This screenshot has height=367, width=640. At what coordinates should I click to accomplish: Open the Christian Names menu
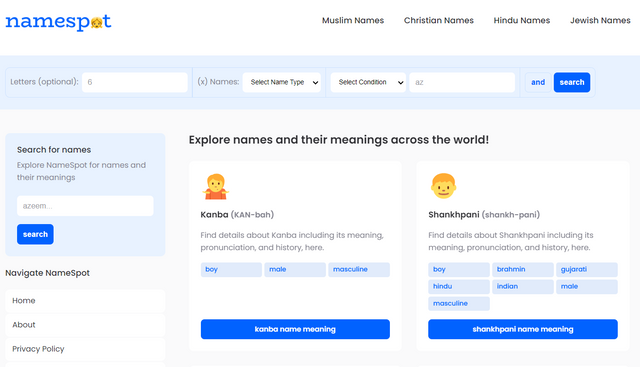(x=439, y=20)
